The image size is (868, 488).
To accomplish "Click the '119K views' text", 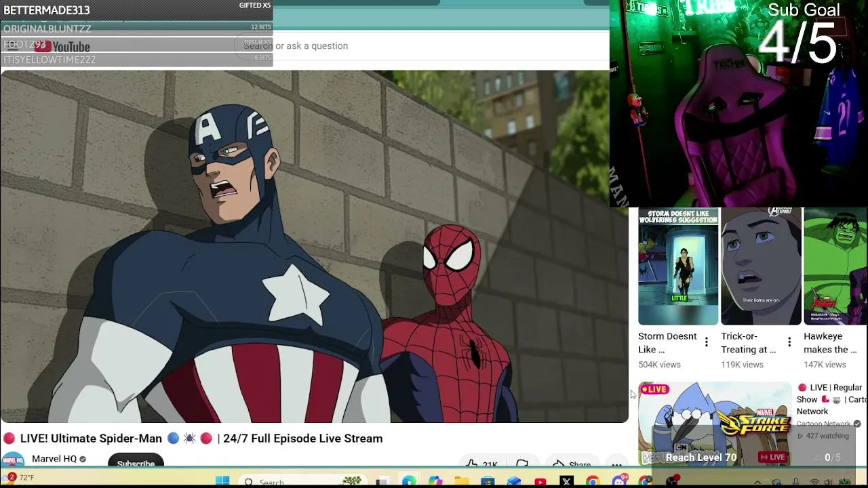I will [742, 365].
